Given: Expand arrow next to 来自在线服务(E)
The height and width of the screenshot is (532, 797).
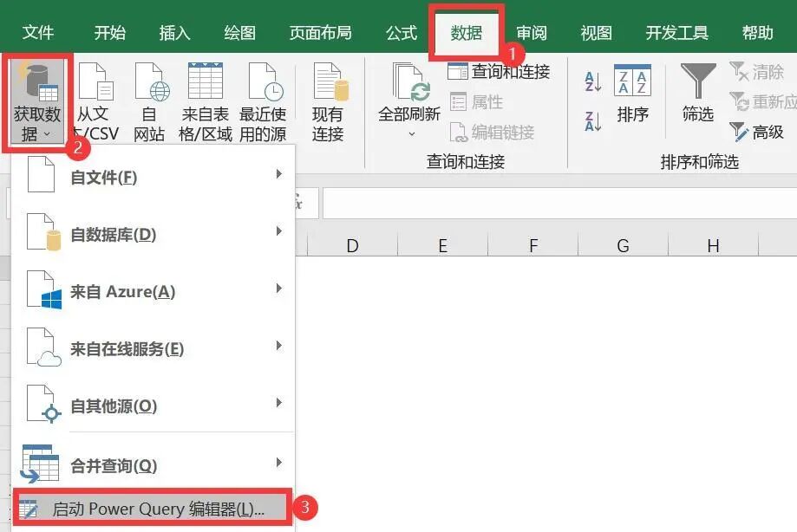Looking at the screenshot, I should click(x=278, y=346).
